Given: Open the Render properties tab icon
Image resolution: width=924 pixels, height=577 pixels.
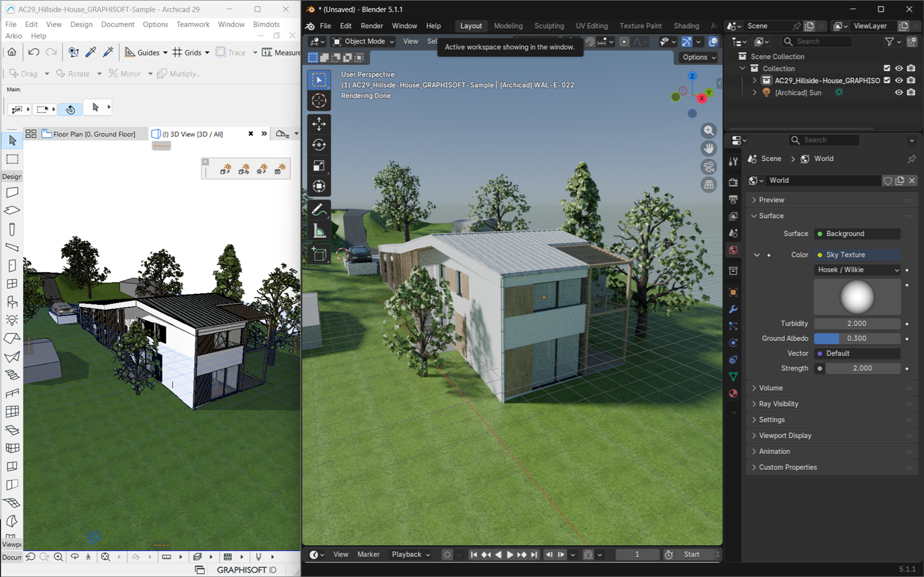Looking at the screenshot, I should (x=733, y=182).
